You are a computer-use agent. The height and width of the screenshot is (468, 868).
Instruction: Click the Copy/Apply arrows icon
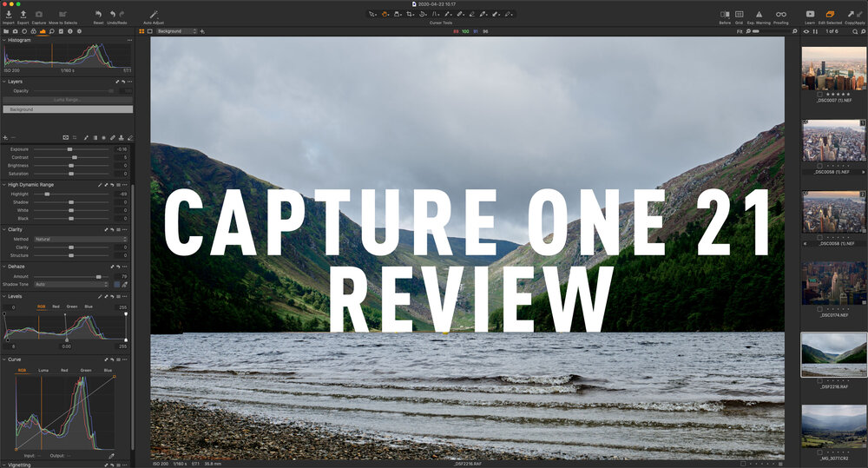854,15
